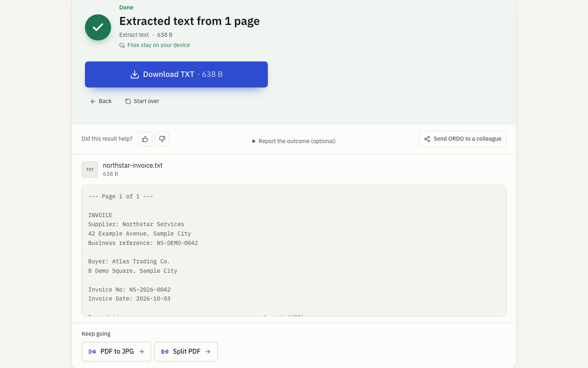Image resolution: width=588 pixels, height=368 pixels.
Task: Open the PDF to JPG tool
Action: 116,352
